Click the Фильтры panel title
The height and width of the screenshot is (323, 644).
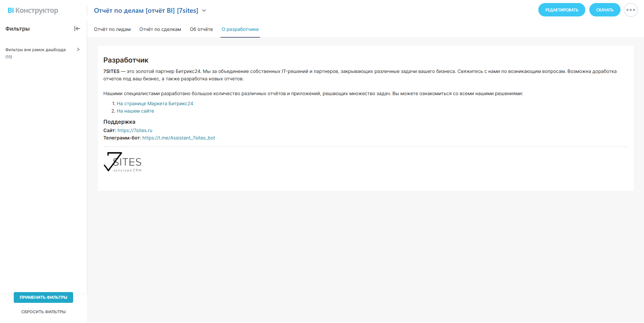(x=17, y=29)
